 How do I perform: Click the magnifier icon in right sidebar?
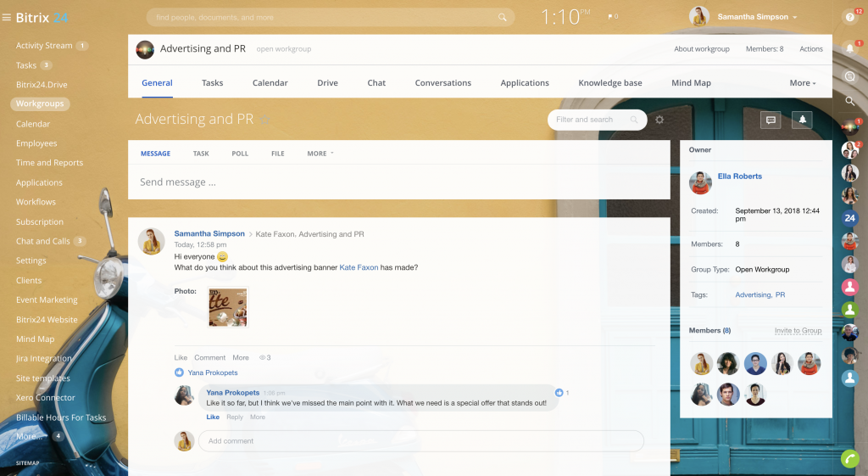pyautogui.click(x=849, y=101)
